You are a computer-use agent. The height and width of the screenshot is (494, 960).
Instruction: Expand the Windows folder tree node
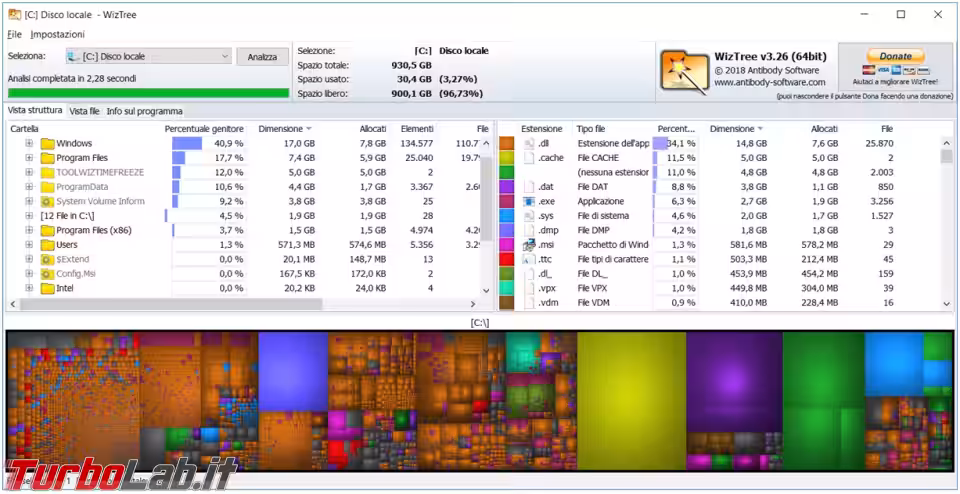(29, 143)
